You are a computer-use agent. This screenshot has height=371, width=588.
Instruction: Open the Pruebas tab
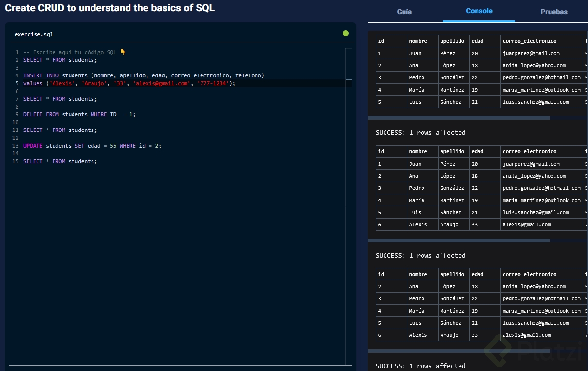[553, 12]
